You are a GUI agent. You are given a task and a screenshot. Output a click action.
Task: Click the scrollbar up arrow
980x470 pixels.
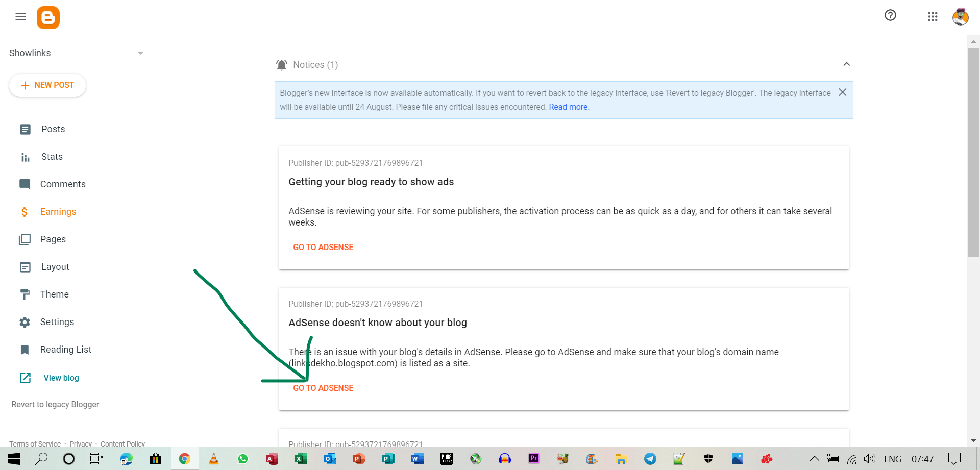point(973,42)
